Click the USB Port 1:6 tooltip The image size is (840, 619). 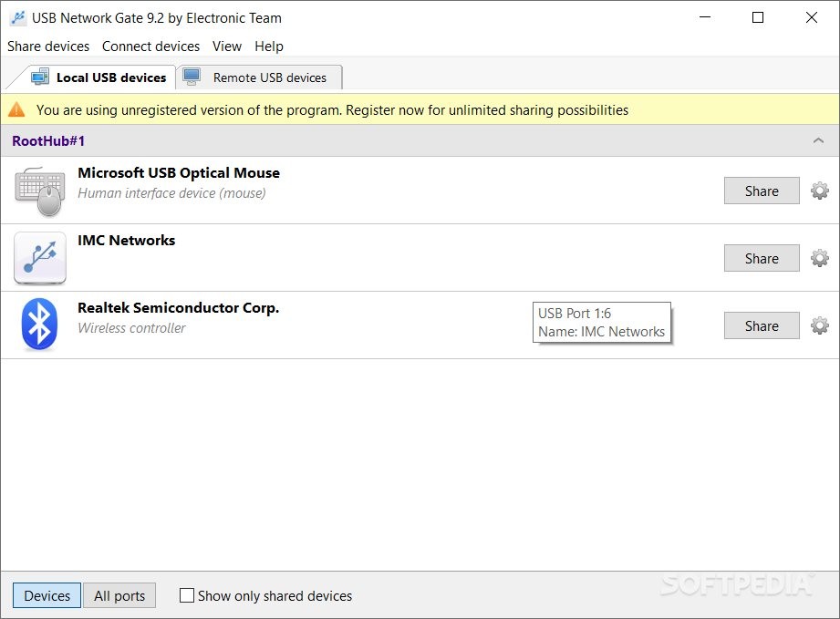tap(602, 323)
